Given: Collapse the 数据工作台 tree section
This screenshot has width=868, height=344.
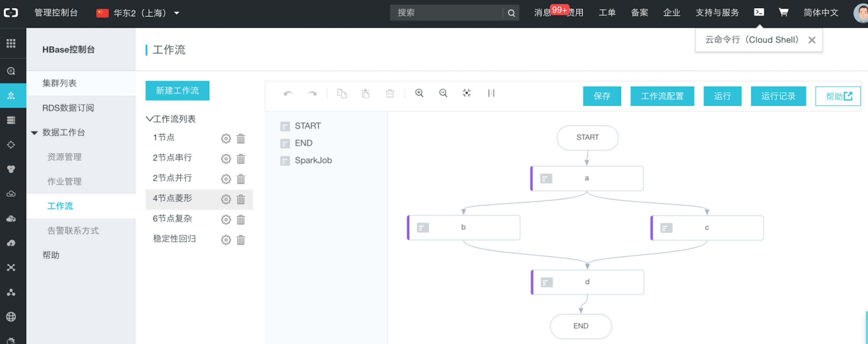Looking at the screenshot, I should (x=34, y=133).
